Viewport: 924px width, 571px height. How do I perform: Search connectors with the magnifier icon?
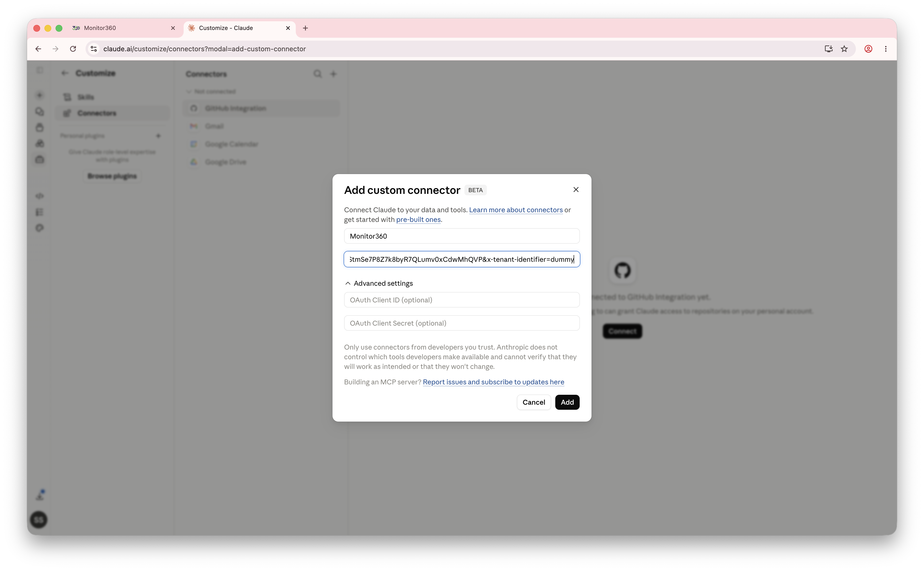pyautogui.click(x=318, y=74)
